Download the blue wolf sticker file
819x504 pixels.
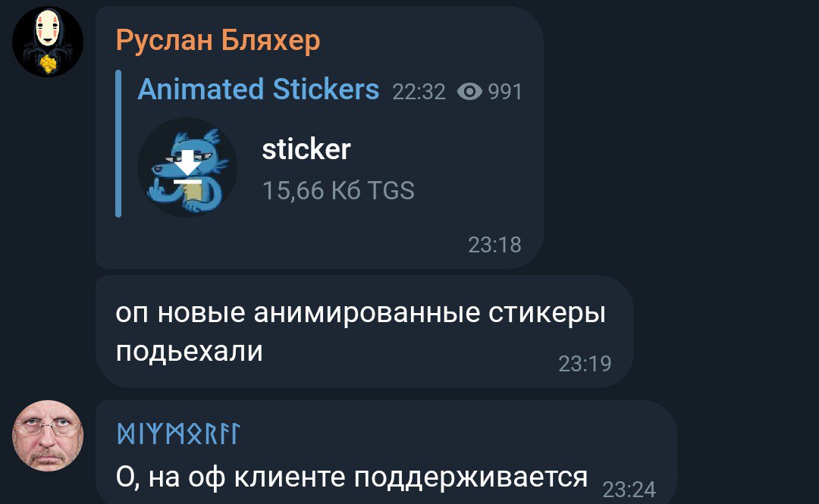[187, 167]
